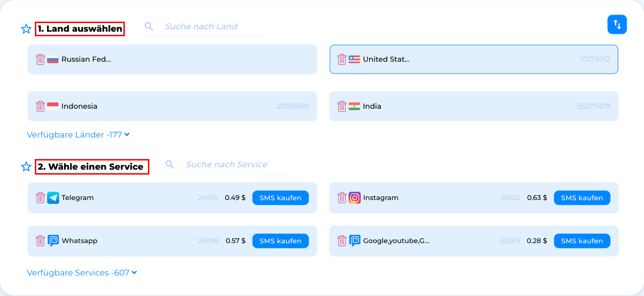Click into the Suche nach Service field
The image size is (644, 296).
[225, 165]
